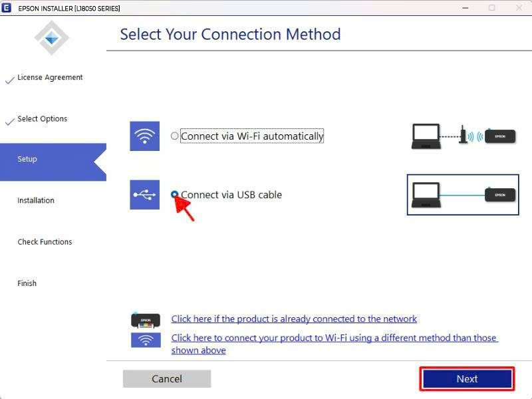532x399 pixels.
Task: Click the Cancel button
Action: (x=167, y=378)
